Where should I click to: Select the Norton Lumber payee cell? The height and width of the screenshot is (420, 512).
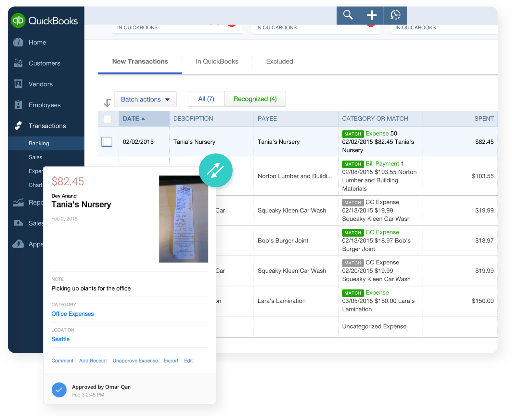pos(295,176)
